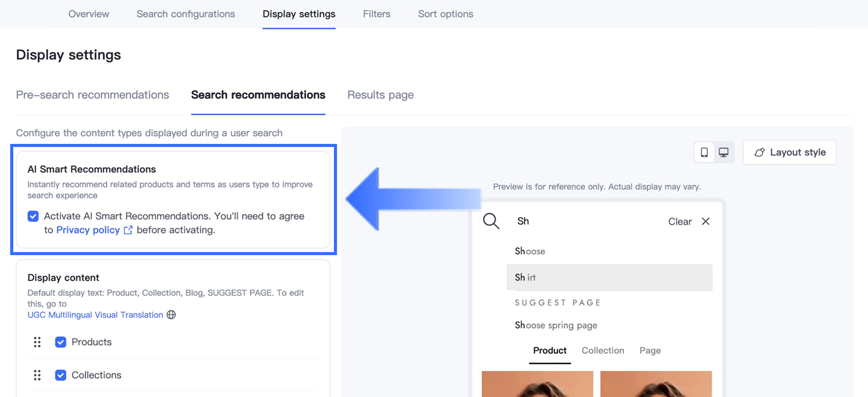Switch to Pre-search recommendations tab
Viewport: 868px width, 397px height.
coord(92,95)
